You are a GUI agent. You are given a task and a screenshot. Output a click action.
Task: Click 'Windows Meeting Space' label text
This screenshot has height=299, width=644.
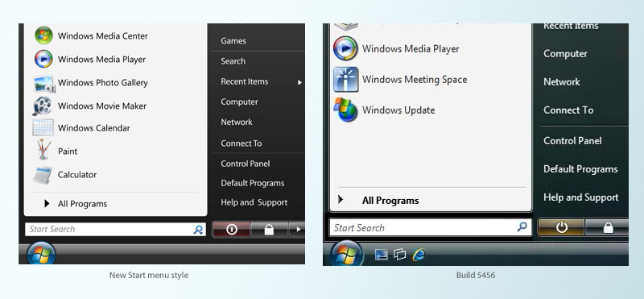(415, 79)
